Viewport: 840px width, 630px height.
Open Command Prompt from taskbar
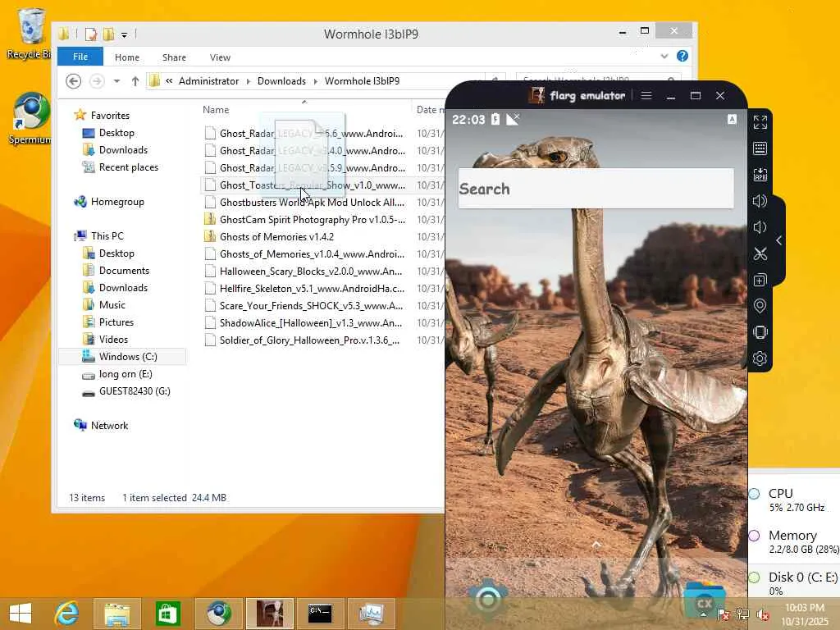tap(320, 614)
